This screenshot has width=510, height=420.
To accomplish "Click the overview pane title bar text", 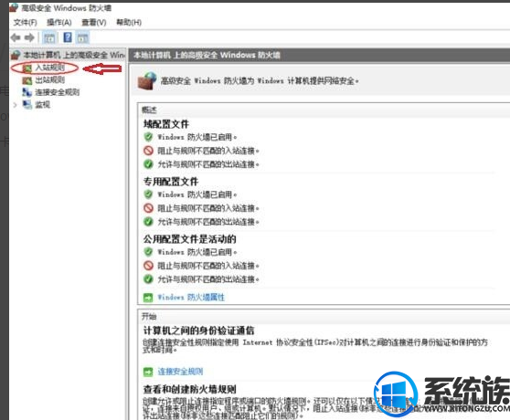I will tap(207, 55).
